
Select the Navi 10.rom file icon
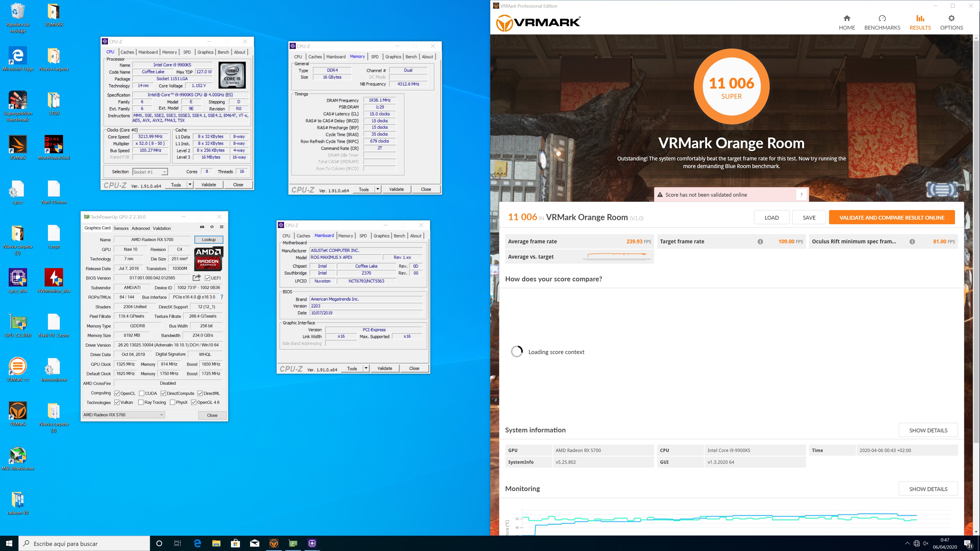[54, 192]
